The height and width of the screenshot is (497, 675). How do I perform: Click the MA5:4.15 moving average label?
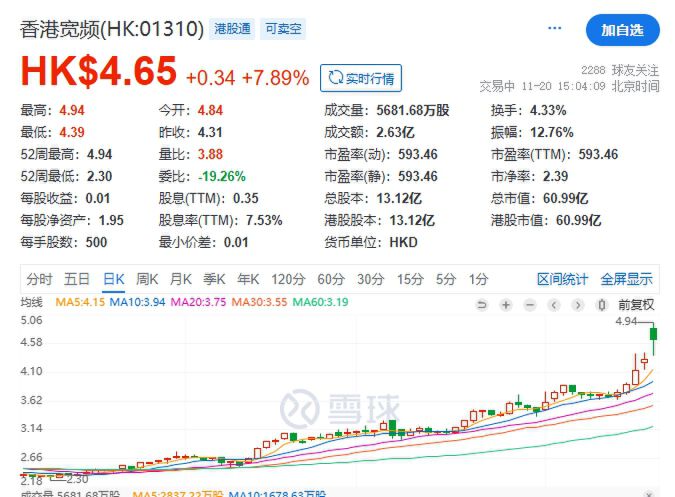pyautogui.click(x=80, y=302)
